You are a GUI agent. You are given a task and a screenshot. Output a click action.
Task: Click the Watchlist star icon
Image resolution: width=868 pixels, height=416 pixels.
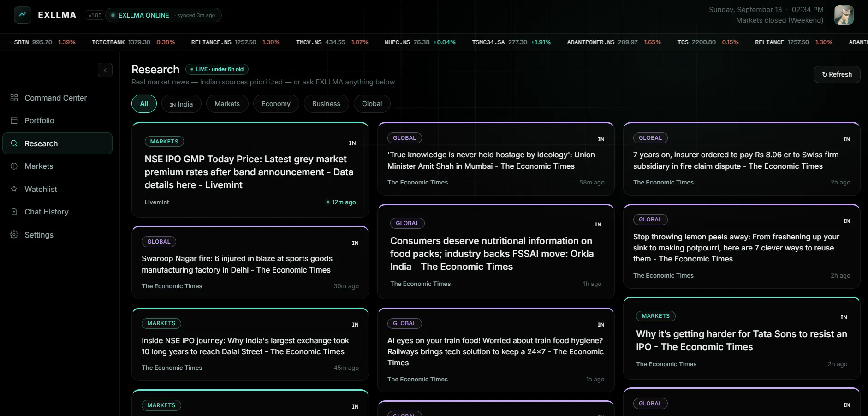[14, 189]
